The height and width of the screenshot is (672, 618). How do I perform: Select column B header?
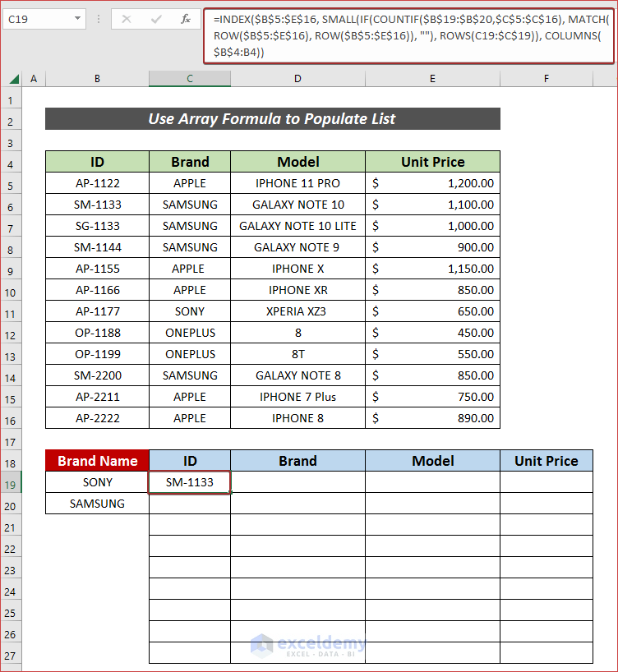97,79
